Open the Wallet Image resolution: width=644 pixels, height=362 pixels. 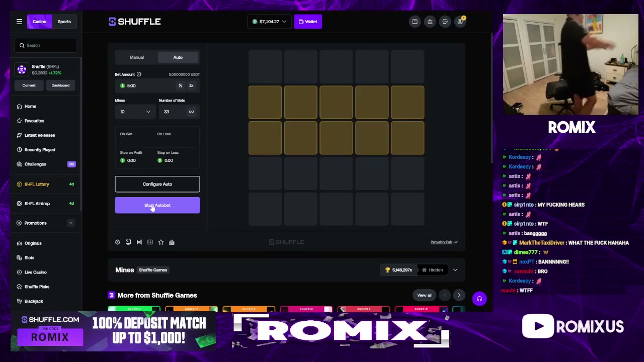click(308, 22)
